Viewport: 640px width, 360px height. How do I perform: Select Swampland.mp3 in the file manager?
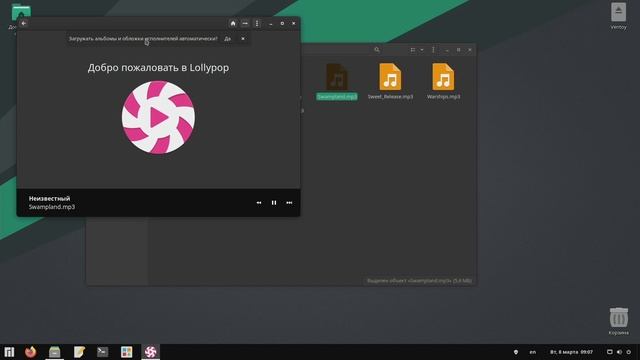coord(337,81)
